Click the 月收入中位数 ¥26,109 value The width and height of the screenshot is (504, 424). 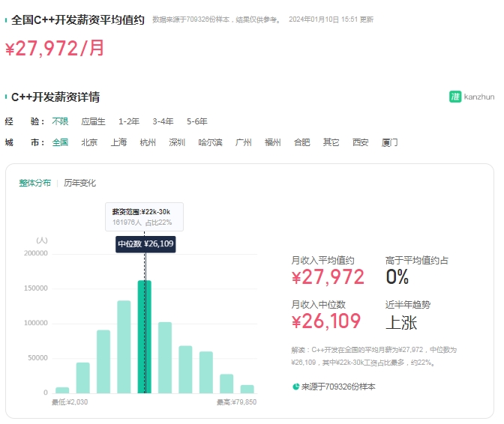[x=326, y=321]
